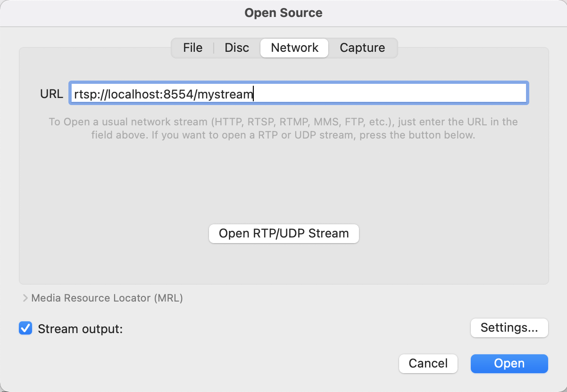Expand the Media Resource Locator disclosure triangle

[x=25, y=298]
